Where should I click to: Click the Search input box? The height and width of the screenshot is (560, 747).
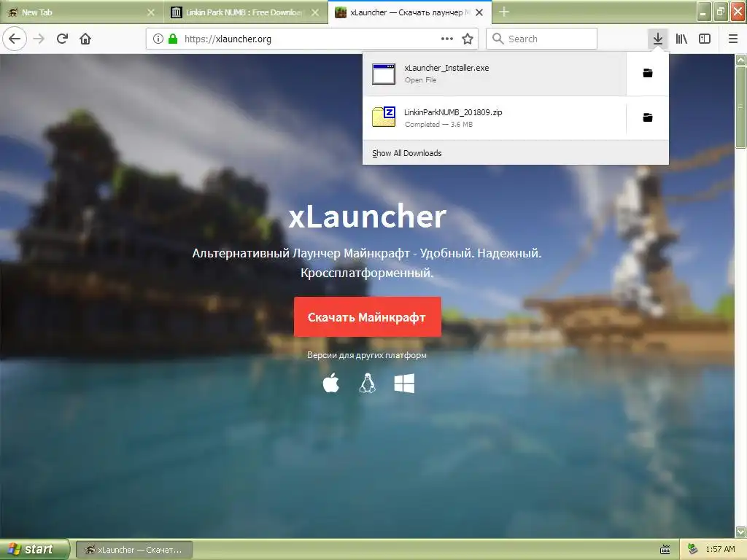tap(542, 39)
